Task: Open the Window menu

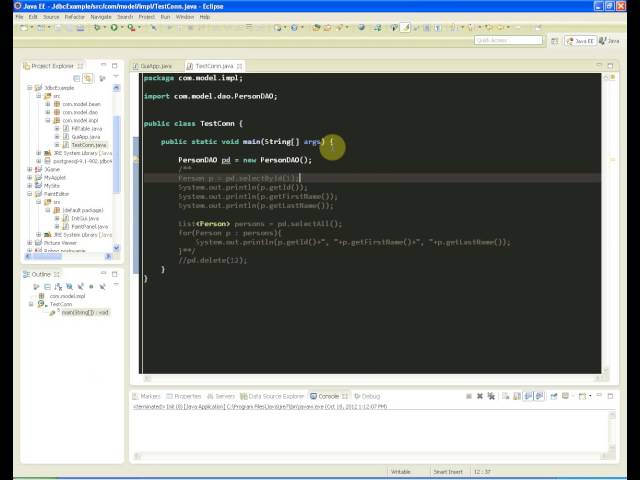Action: point(185,17)
